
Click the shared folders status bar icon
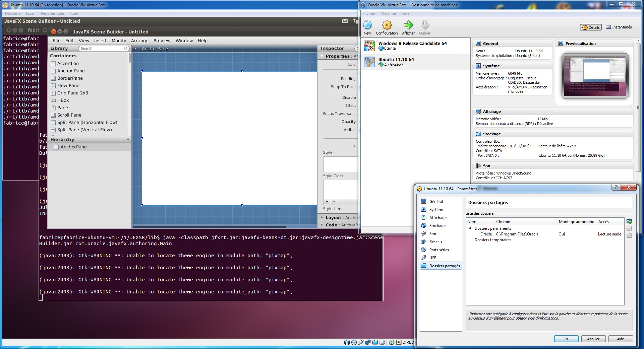pyautogui.click(x=375, y=342)
